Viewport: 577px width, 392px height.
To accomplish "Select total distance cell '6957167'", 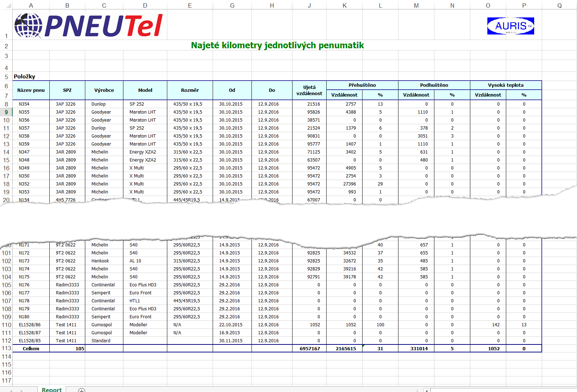I will click(x=309, y=348).
